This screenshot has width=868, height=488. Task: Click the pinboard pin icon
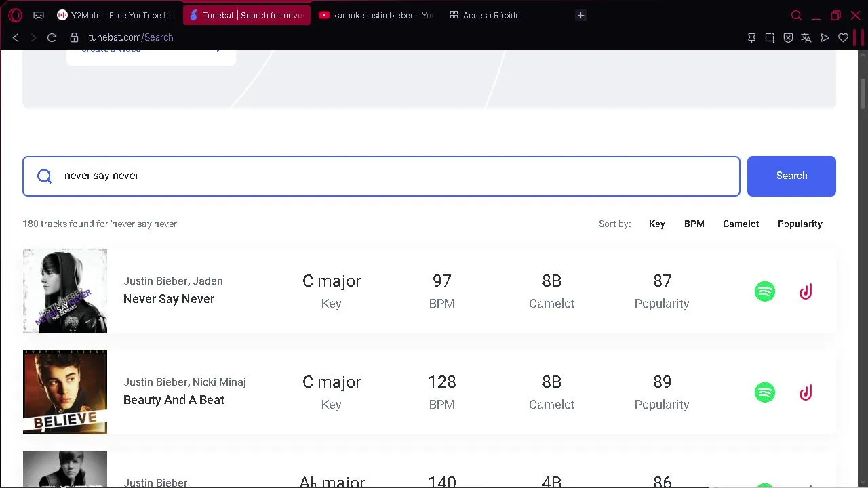coord(751,38)
